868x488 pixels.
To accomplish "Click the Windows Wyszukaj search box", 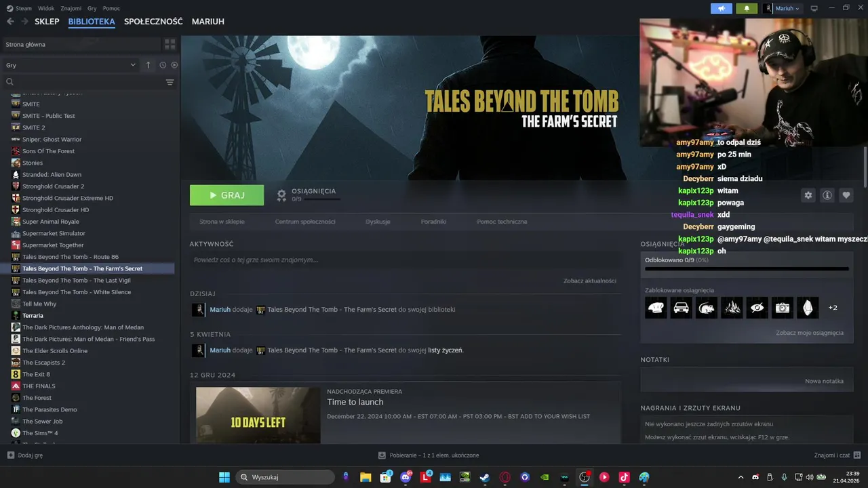I will click(x=285, y=477).
